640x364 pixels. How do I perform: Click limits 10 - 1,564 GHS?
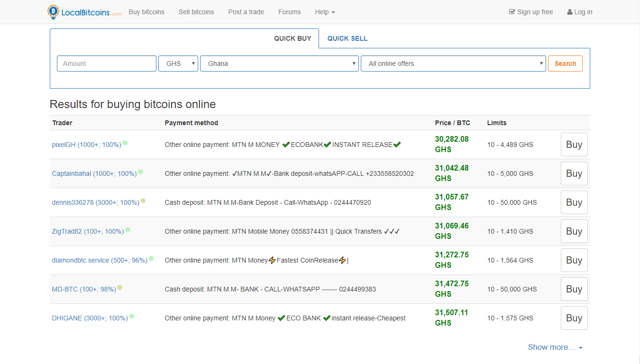coord(510,260)
